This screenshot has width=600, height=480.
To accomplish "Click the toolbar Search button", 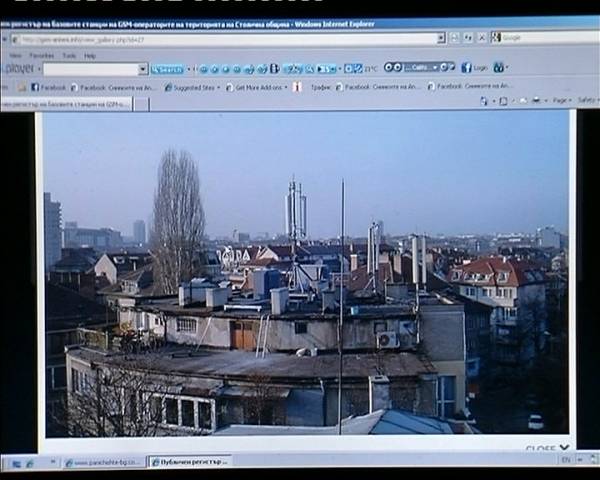I will click(x=168, y=69).
